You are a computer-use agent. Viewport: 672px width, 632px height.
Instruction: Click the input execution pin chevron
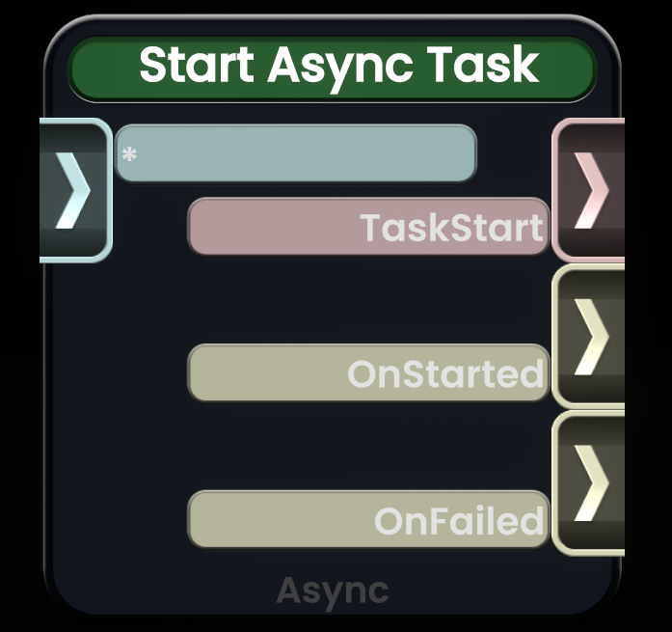(73, 190)
